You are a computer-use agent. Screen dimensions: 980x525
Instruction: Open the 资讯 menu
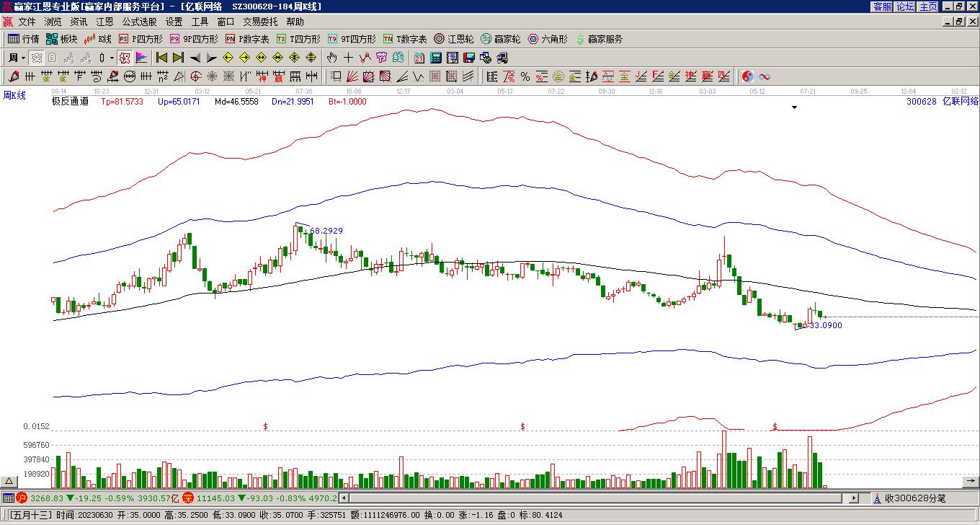[x=79, y=22]
